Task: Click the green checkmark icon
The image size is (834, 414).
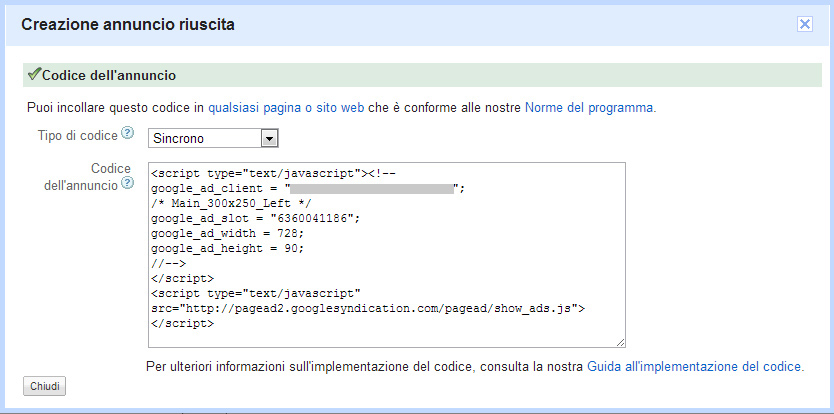Action: pyautogui.click(x=34, y=74)
